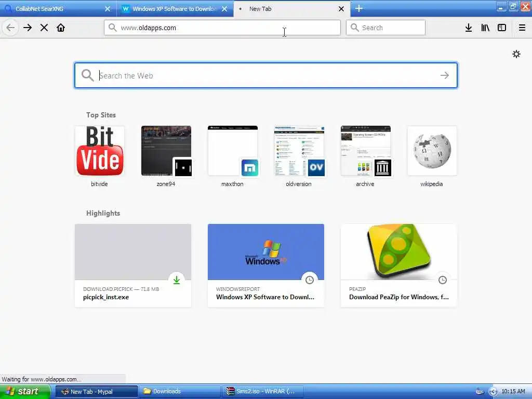Open Windows XP Software to Downl... highlight
Image resolution: width=532 pixels, height=399 pixels.
click(x=266, y=265)
